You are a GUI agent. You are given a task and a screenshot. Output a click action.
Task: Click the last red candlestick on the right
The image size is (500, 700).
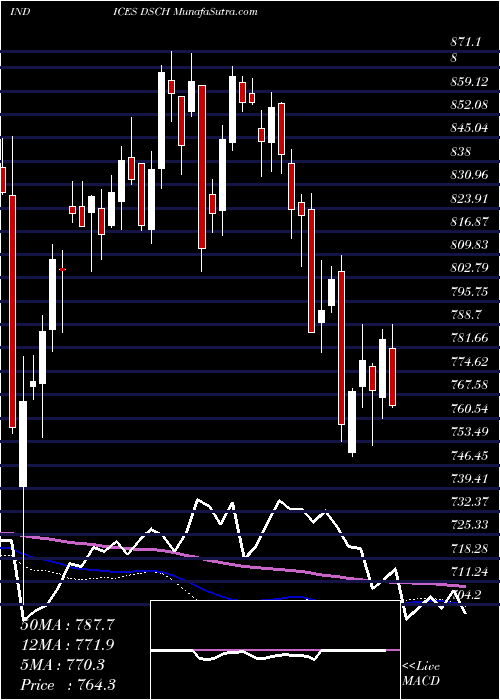392,377
